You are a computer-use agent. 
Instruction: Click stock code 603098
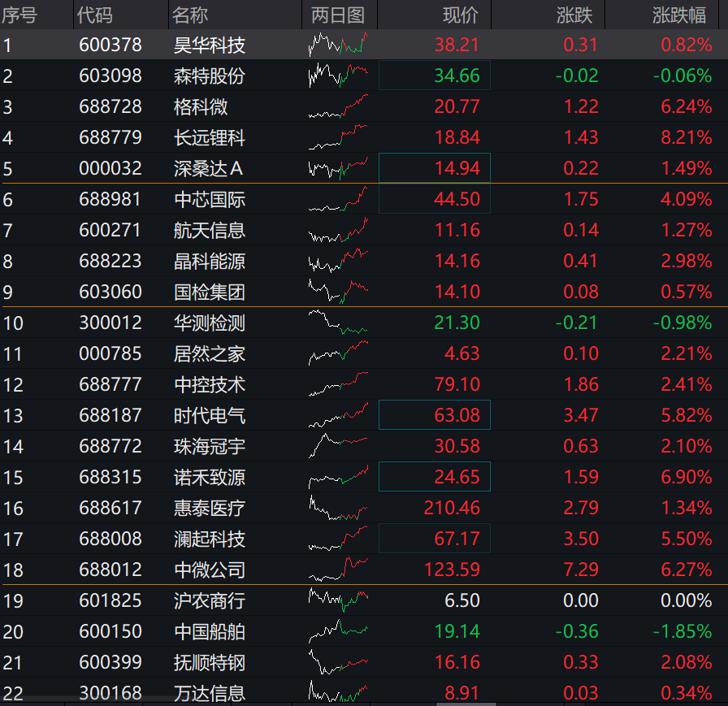point(110,76)
